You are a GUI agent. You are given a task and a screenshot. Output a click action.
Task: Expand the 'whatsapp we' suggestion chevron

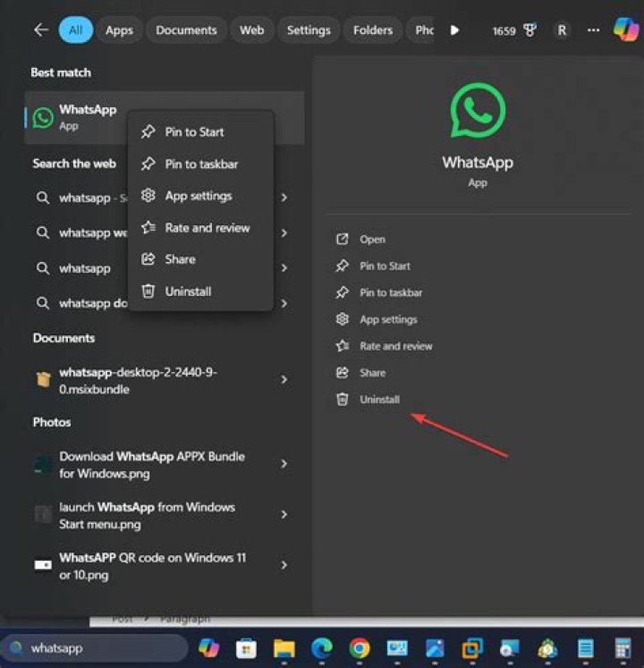[x=284, y=233]
